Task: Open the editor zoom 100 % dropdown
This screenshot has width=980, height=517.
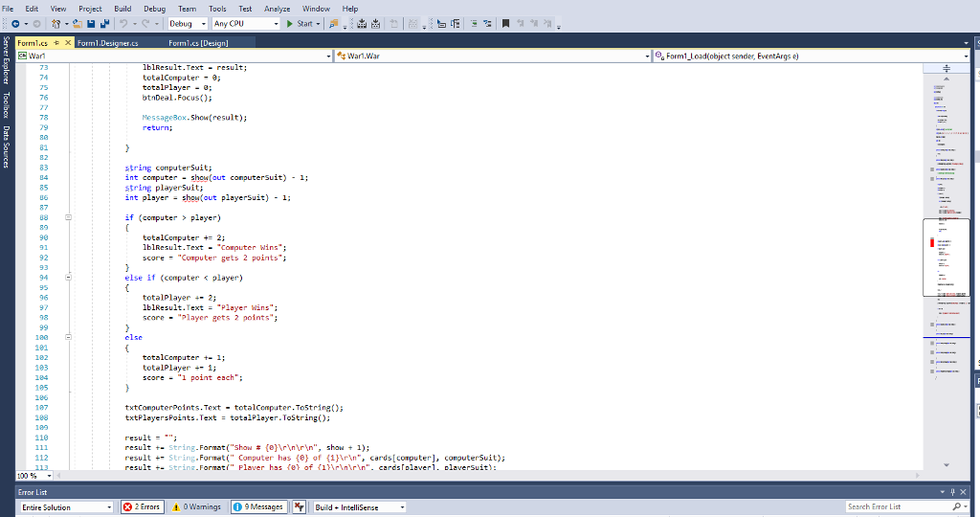Action: click(34, 476)
